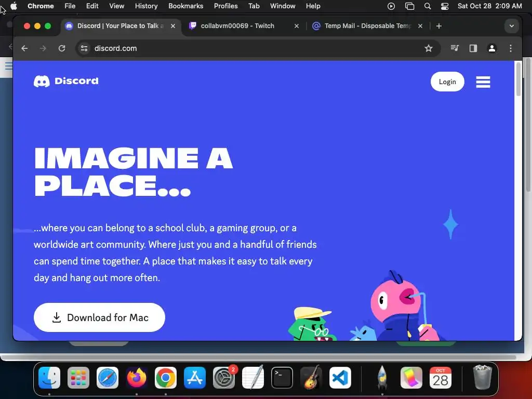
Task: Close the Twitch tab
Action: 297,26
